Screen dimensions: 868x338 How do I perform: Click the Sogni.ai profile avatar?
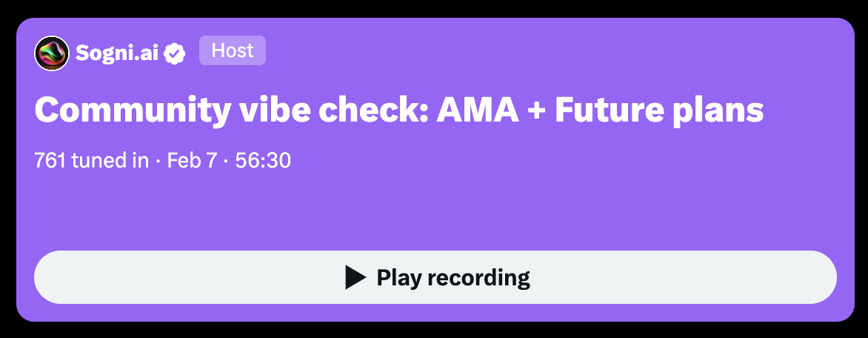click(x=52, y=53)
